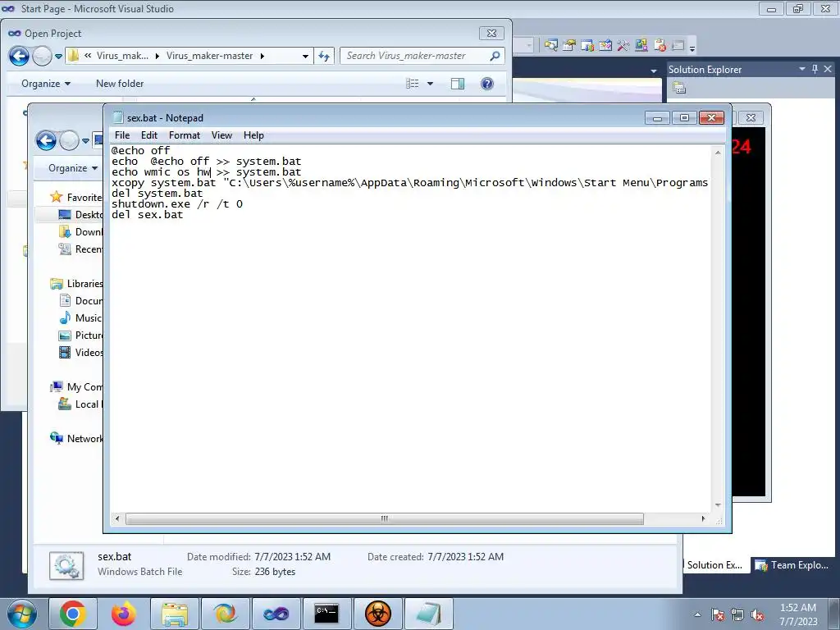Open File Explorer from the taskbar

pos(175,614)
